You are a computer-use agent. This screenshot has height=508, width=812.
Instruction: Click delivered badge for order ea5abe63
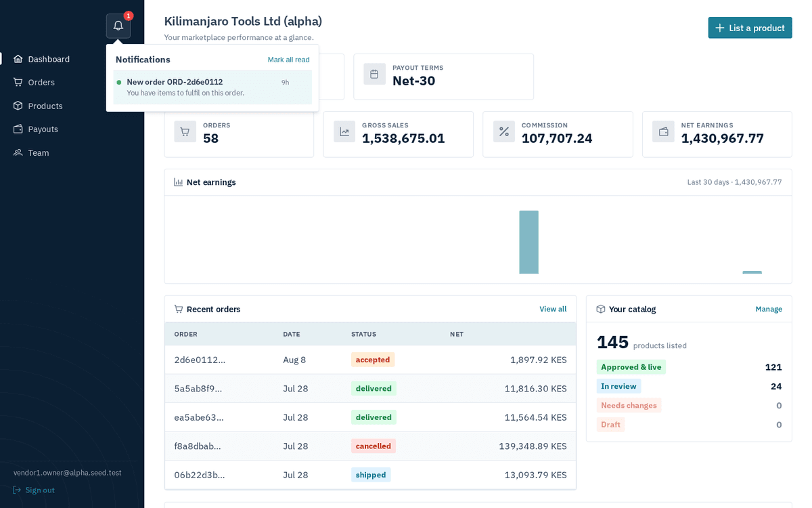(x=374, y=417)
